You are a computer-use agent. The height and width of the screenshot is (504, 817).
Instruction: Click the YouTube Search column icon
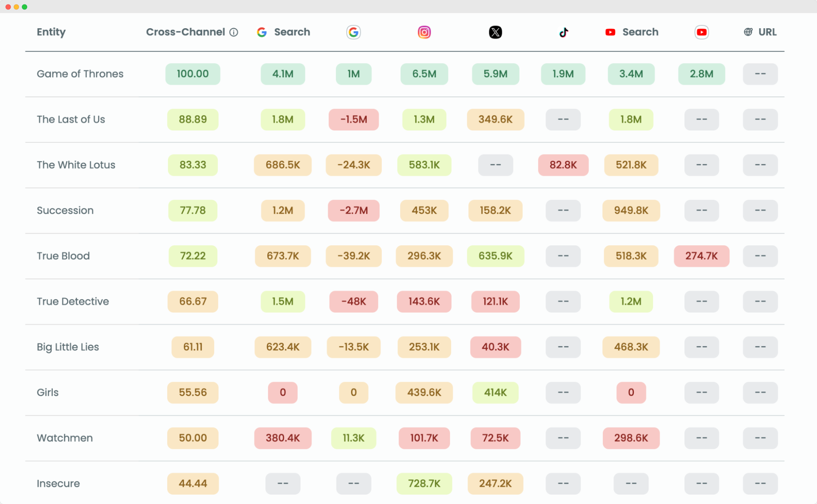[610, 32]
